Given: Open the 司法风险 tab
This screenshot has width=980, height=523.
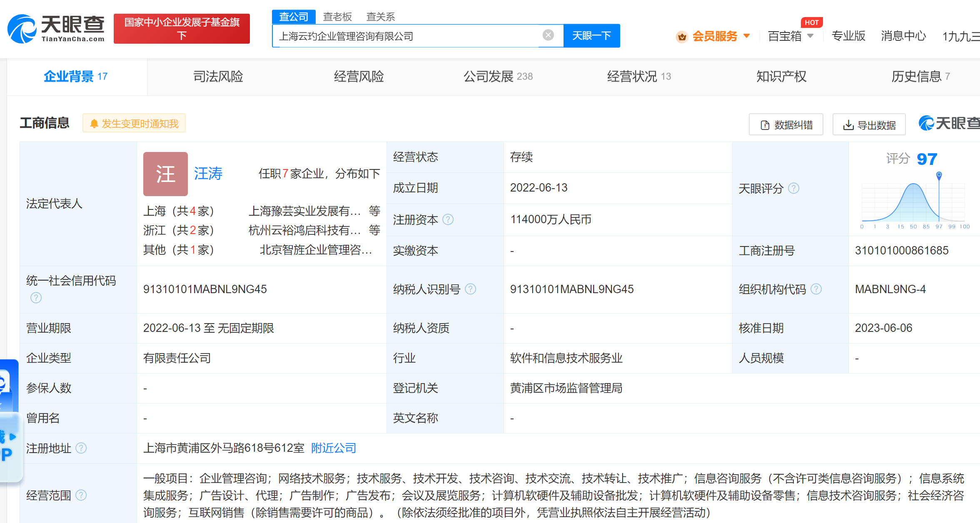Looking at the screenshot, I should pos(218,77).
